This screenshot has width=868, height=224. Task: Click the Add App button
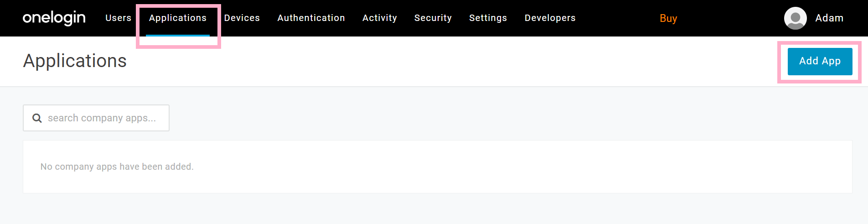click(820, 61)
